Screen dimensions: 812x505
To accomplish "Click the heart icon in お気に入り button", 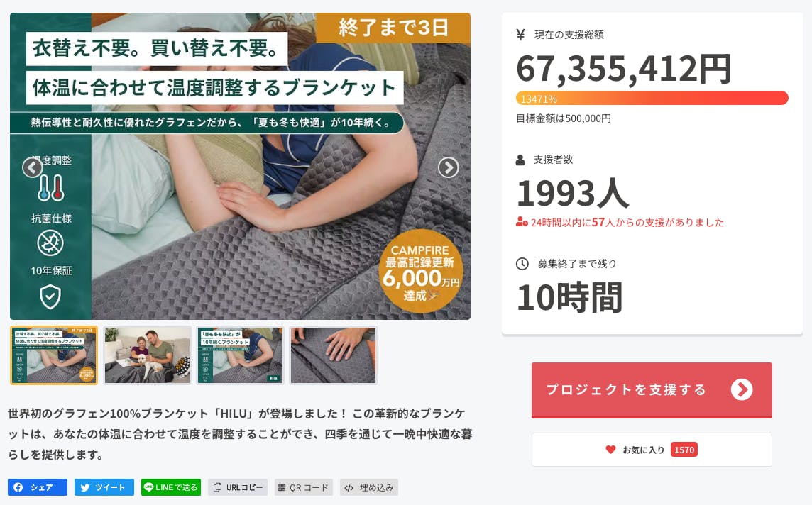I will tap(610, 450).
